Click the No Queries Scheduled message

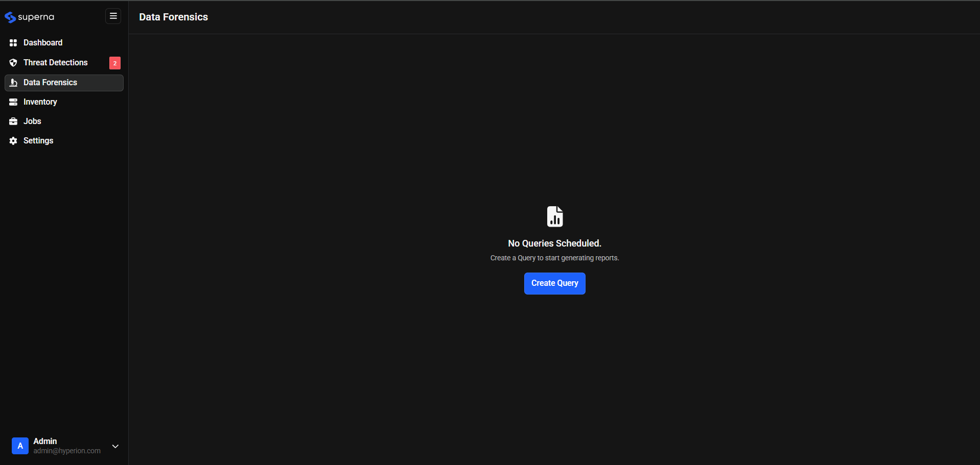(x=555, y=243)
